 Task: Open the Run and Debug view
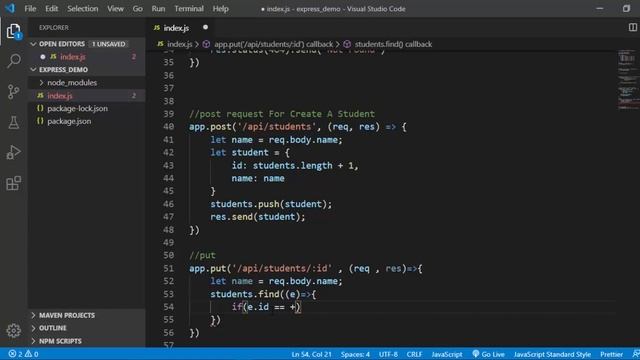point(13,152)
